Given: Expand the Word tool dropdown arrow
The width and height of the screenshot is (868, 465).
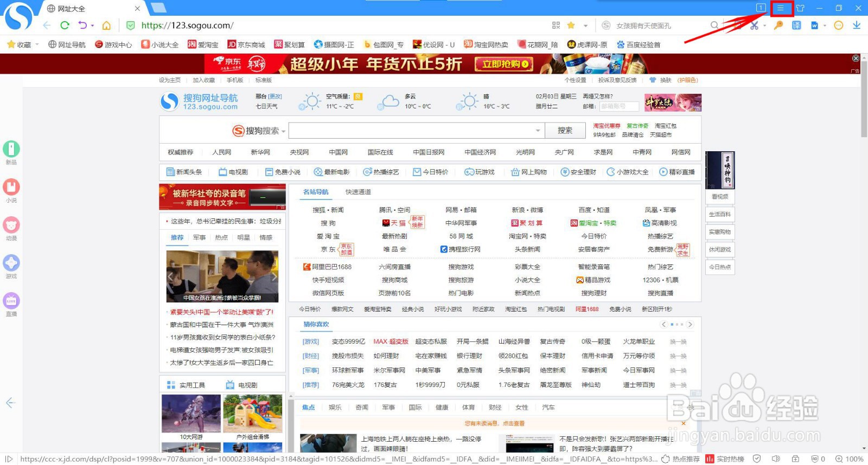Looking at the screenshot, I should pyautogui.click(x=825, y=25).
